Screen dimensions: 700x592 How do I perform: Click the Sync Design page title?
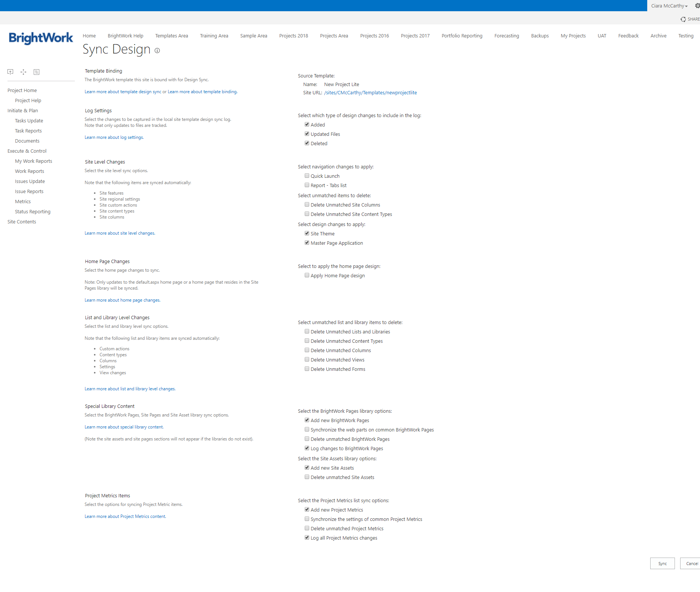pyautogui.click(x=116, y=49)
